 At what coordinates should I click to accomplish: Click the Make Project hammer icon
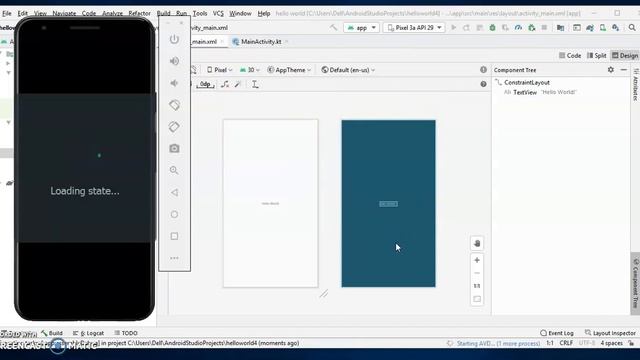[333, 28]
